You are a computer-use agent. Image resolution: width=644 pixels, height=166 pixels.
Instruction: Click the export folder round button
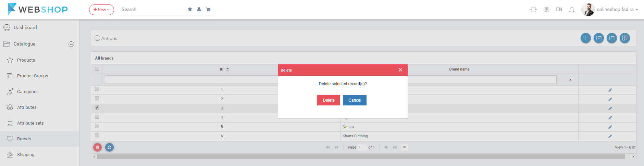pyautogui.click(x=612, y=38)
